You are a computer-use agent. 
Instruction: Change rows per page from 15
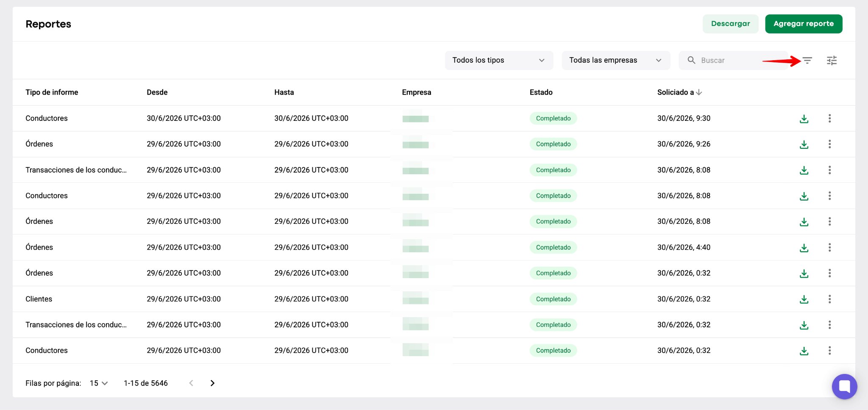pos(99,383)
